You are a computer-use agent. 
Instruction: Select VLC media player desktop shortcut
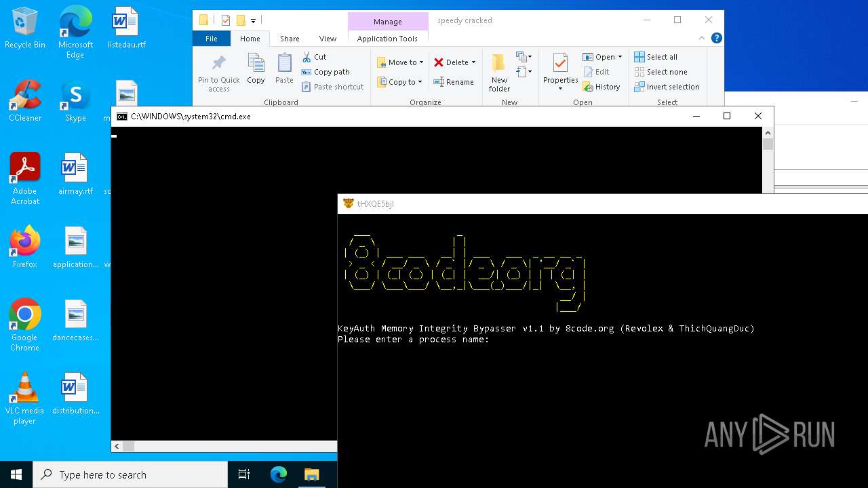click(25, 399)
